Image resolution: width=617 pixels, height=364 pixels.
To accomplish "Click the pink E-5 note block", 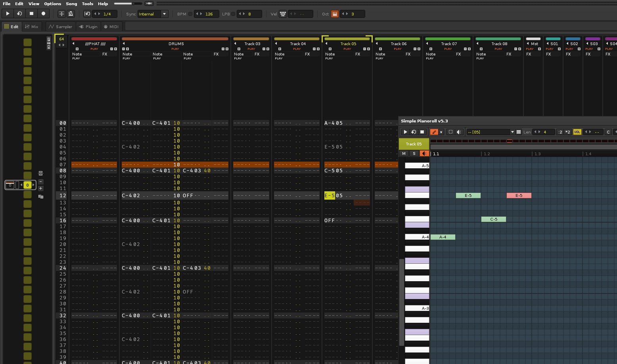I will (x=519, y=195).
